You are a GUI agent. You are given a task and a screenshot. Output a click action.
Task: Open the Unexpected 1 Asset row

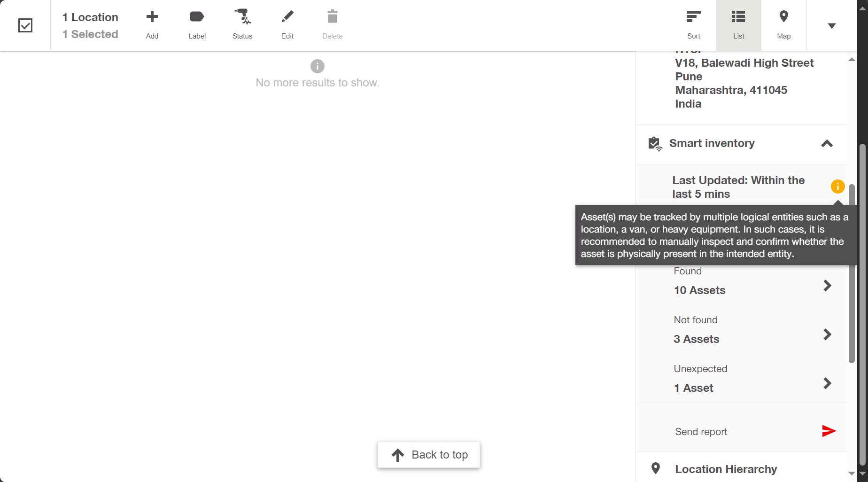pyautogui.click(x=827, y=383)
